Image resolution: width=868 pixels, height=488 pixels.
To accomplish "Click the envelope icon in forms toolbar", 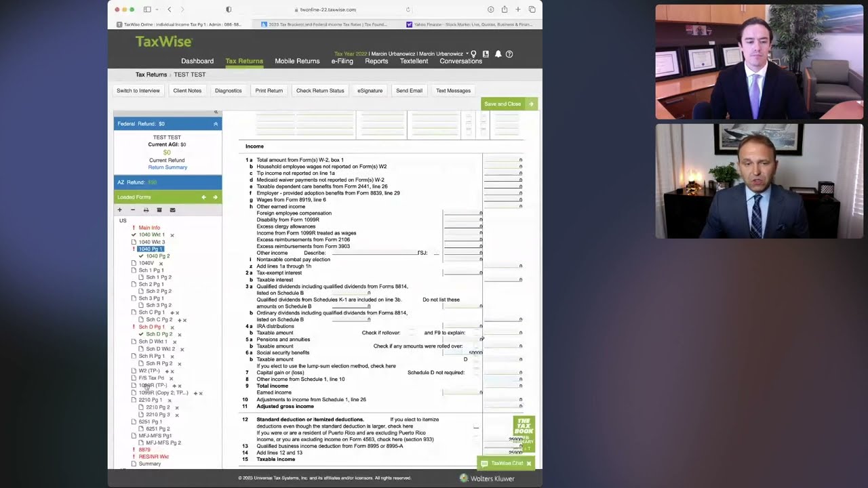I will (x=172, y=210).
